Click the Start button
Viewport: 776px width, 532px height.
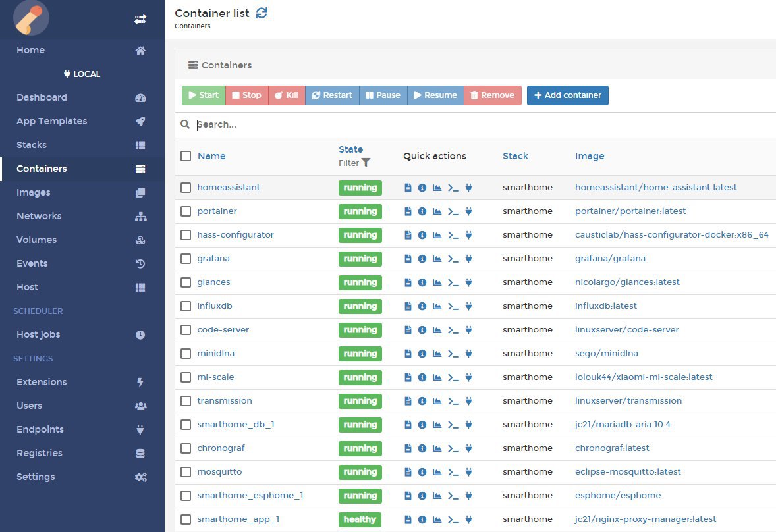point(204,95)
